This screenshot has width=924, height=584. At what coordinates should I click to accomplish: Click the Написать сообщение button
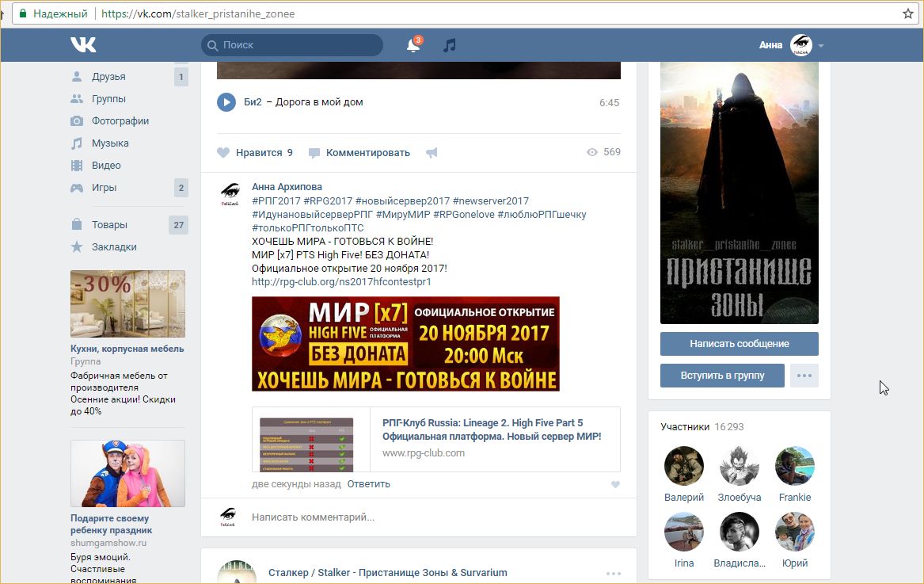click(739, 344)
